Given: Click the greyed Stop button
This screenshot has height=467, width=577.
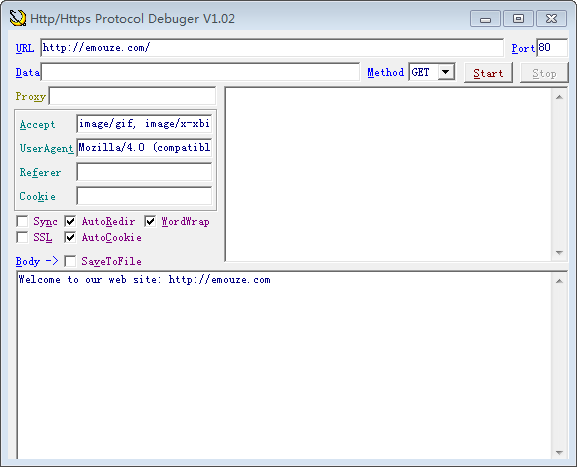Looking at the screenshot, I should point(544,73).
